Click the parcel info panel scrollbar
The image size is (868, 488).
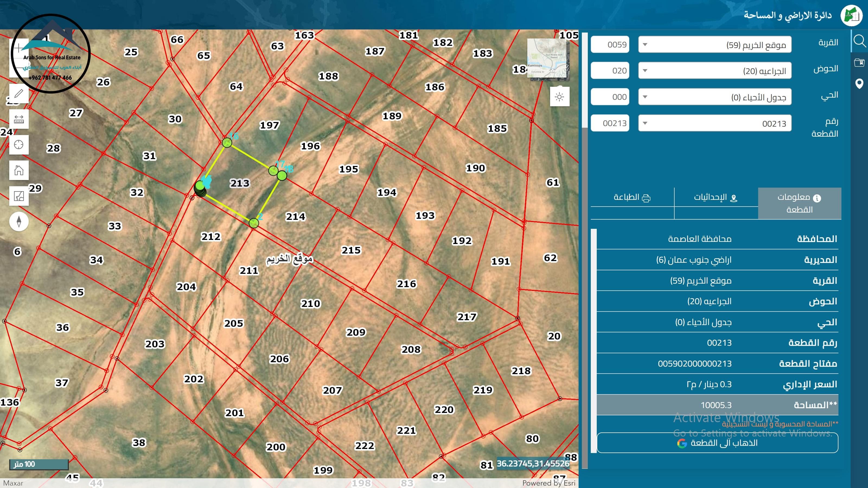594,340
